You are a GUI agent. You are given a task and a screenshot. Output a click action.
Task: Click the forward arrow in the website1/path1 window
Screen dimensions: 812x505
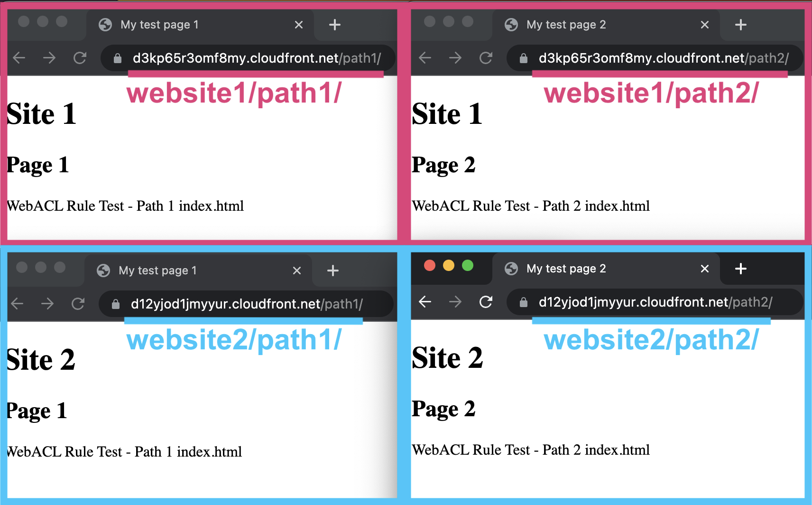(49, 57)
